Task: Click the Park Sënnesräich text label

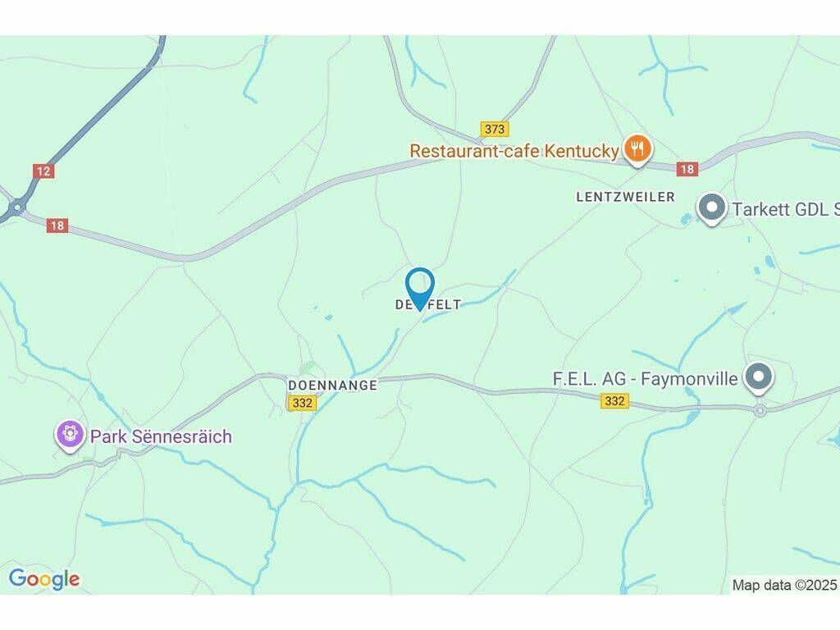Action: click(x=161, y=436)
